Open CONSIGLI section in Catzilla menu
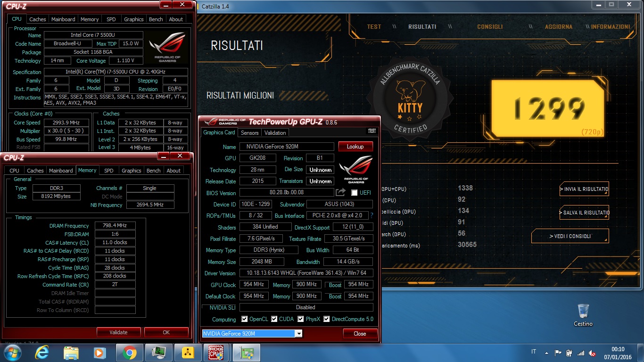 coord(490,27)
